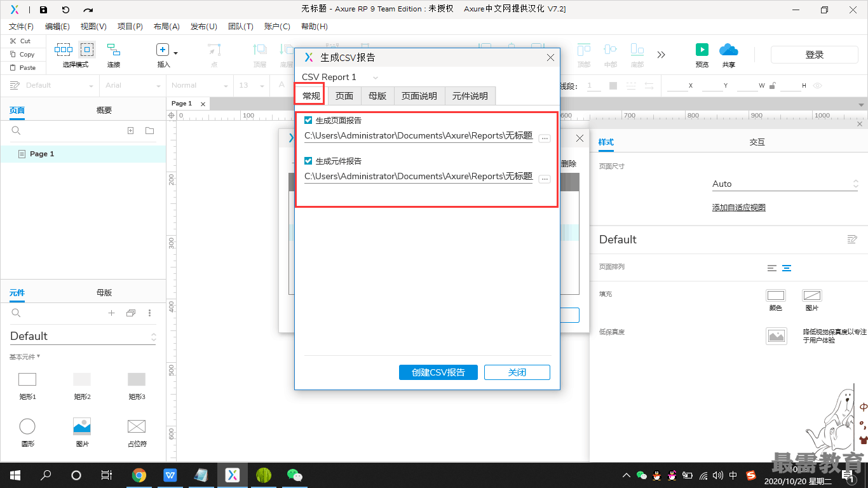Open the 发布(U) menu
The width and height of the screenshot is (868, 488).
204,27
